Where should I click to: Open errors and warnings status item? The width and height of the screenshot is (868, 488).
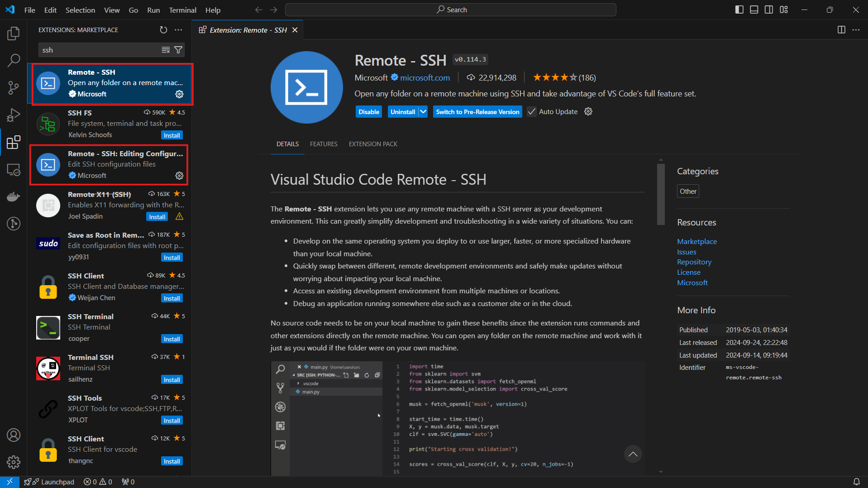pyautogui.click(x=98, y=482)
